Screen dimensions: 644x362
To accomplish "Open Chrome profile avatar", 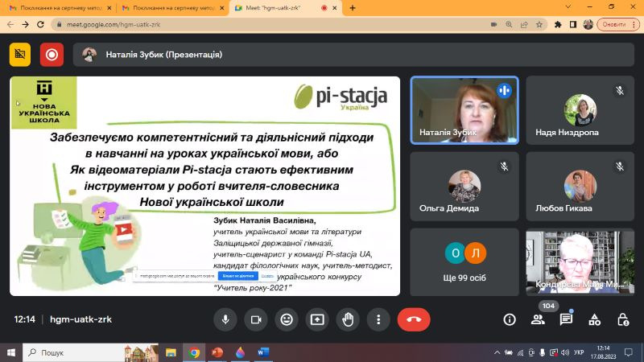I will 588,25.
